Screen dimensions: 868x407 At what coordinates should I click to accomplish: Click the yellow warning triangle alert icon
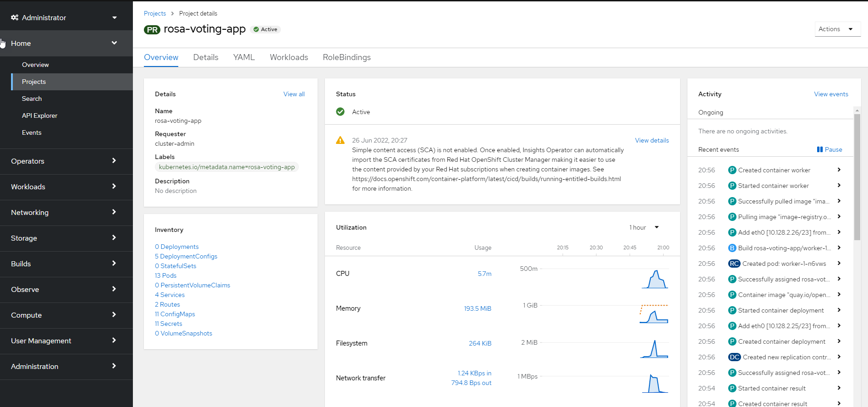pos(340,140)
